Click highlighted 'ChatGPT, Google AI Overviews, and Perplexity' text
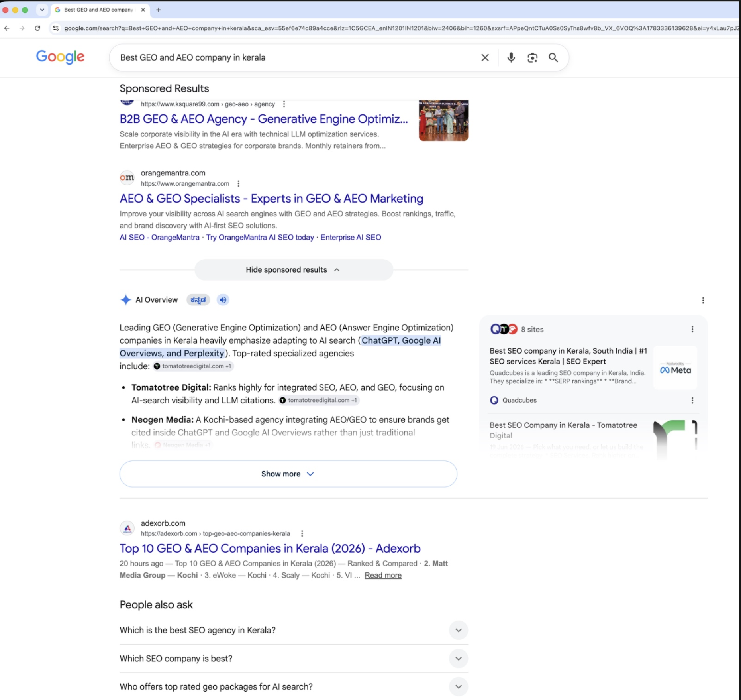The width and height of the screenshot is (741, 700). pos(280,347)
